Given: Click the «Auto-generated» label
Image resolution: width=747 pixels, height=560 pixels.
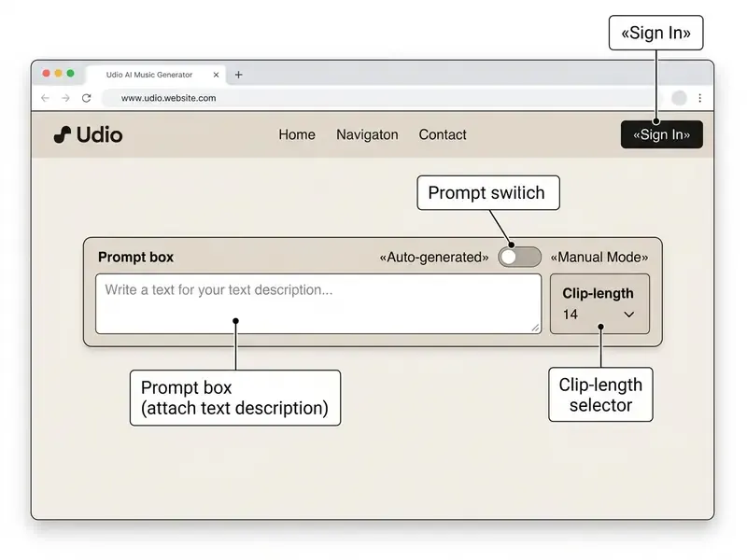Looking at the screenshot, I should pos(434,258).
